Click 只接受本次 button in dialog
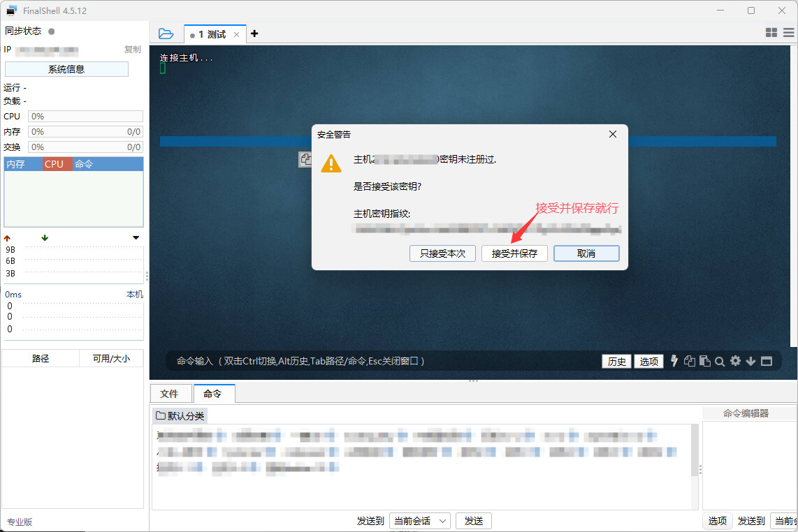Viewport: 798px width, 532px height. 442,253
